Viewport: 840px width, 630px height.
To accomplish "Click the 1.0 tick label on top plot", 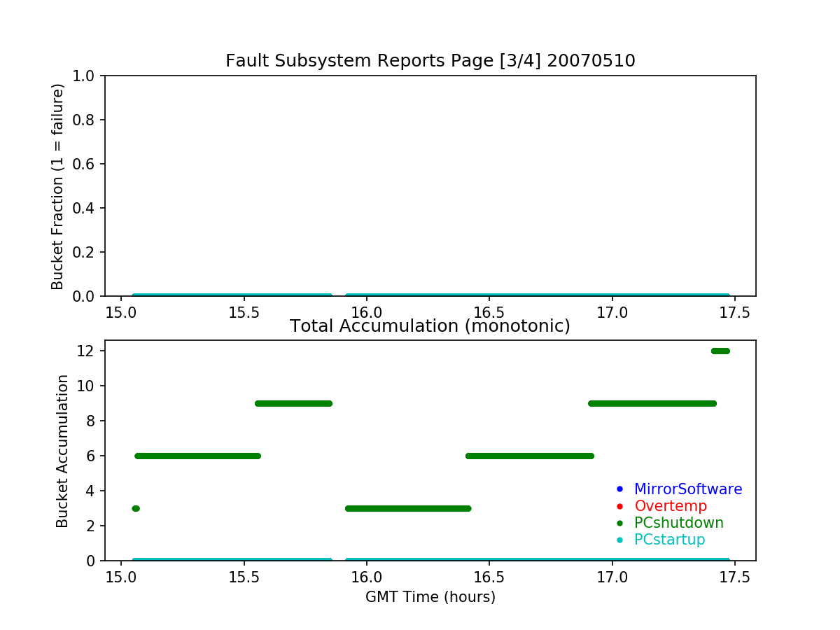I will tap(89, 76).
